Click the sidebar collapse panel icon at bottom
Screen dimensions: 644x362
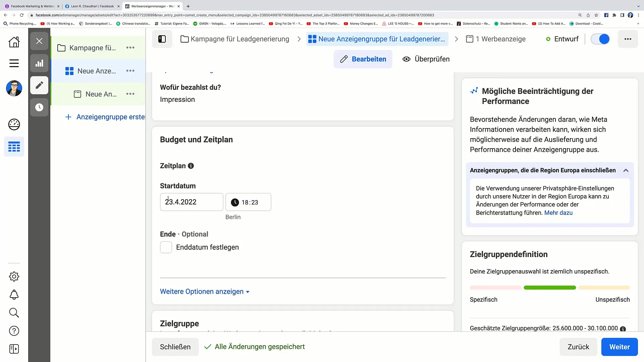pos(14,349)
